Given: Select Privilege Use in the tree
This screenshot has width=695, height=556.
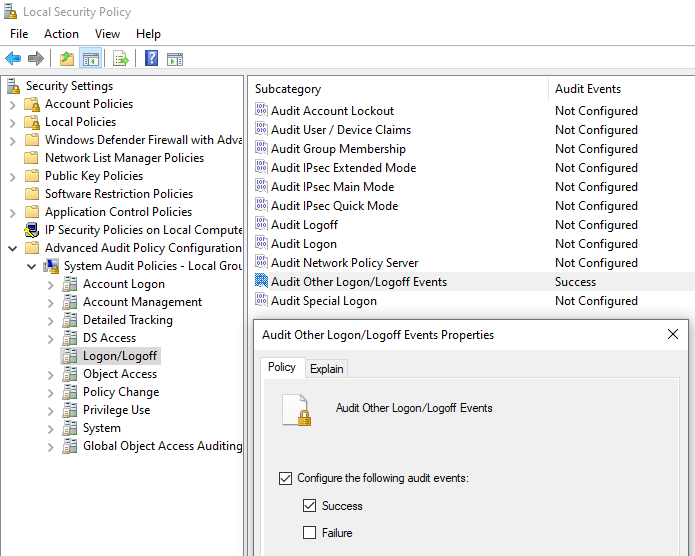Looking at the screenshot, I should [116, 410].
